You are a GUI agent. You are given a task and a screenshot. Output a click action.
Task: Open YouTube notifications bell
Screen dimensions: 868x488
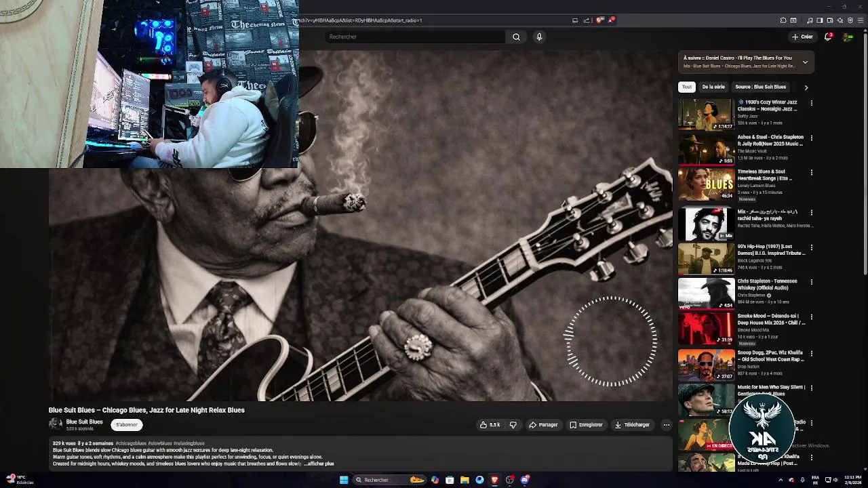pyautogui.click(x=828, y=37)
